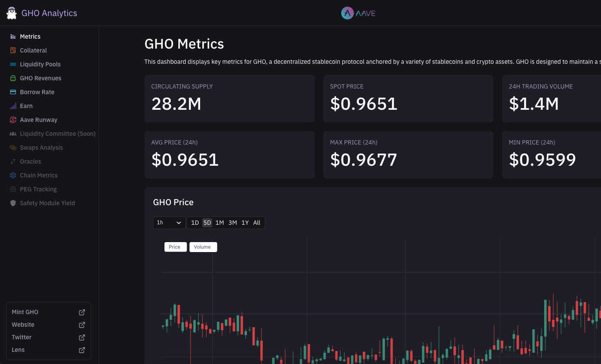Image resolution: width=601 pixels, height=364 pixels.
Task: Select the 5D time range
Action: coord(207,223)
